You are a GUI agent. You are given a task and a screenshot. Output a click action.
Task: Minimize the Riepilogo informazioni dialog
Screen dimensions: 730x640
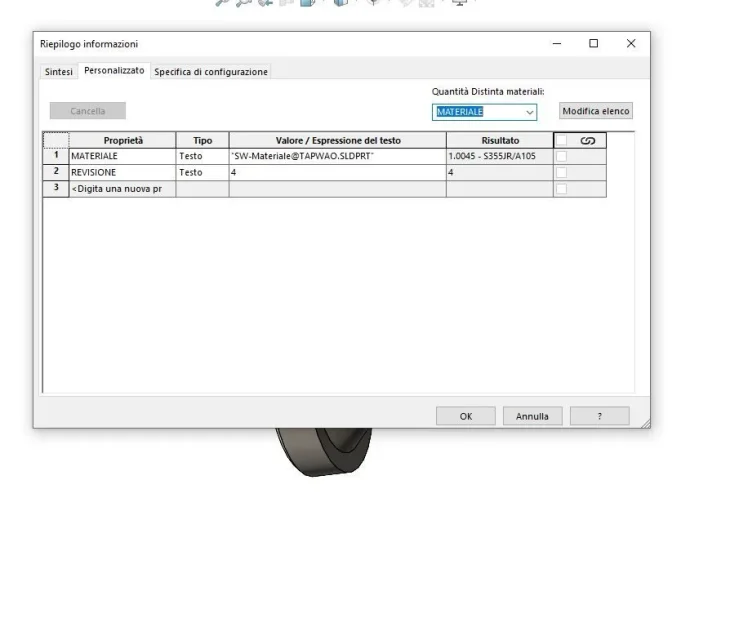tap(557, 43)
